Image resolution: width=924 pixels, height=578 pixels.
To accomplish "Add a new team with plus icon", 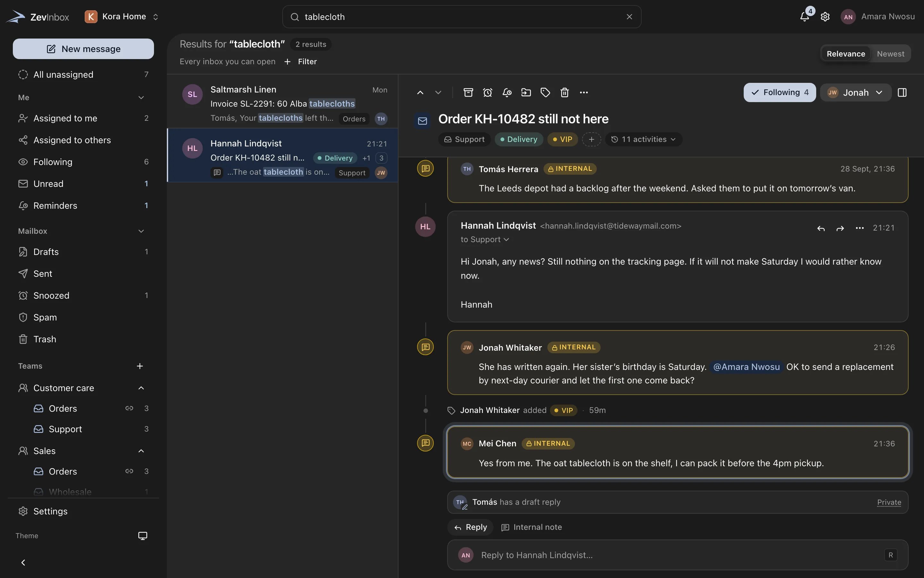I will click(140, 366).
